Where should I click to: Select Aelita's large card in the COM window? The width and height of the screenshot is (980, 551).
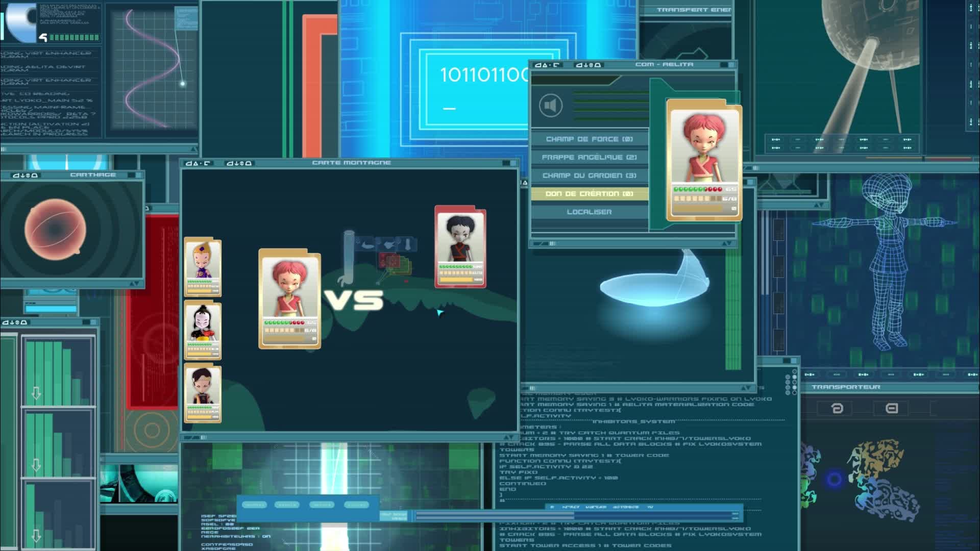click(x=704, y=160)
